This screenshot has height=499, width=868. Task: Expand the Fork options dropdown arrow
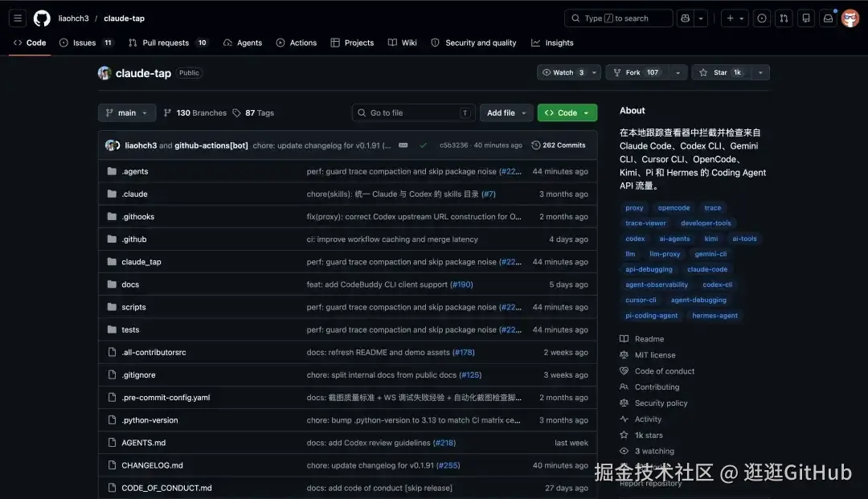pos(678,72)
